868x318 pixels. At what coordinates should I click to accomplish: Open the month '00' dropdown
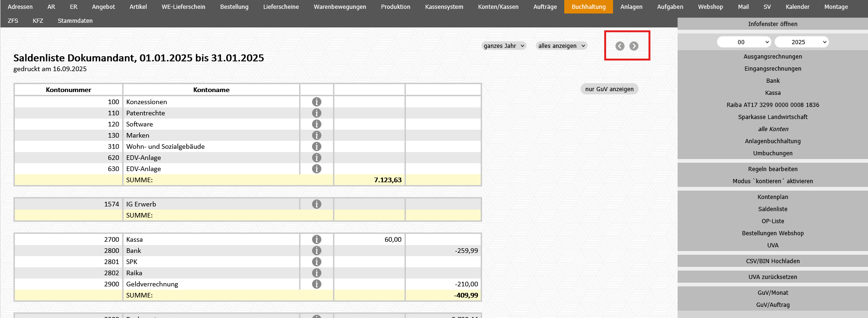744,42
